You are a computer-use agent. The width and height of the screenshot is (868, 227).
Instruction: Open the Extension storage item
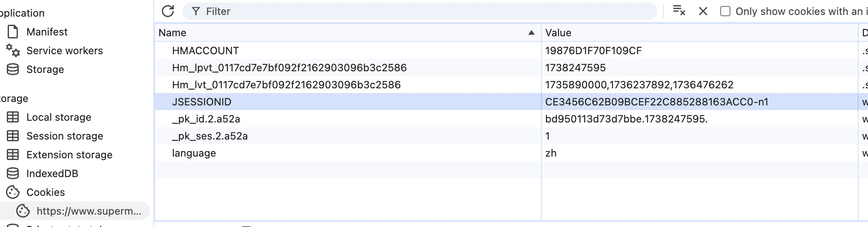pos(69,155)
